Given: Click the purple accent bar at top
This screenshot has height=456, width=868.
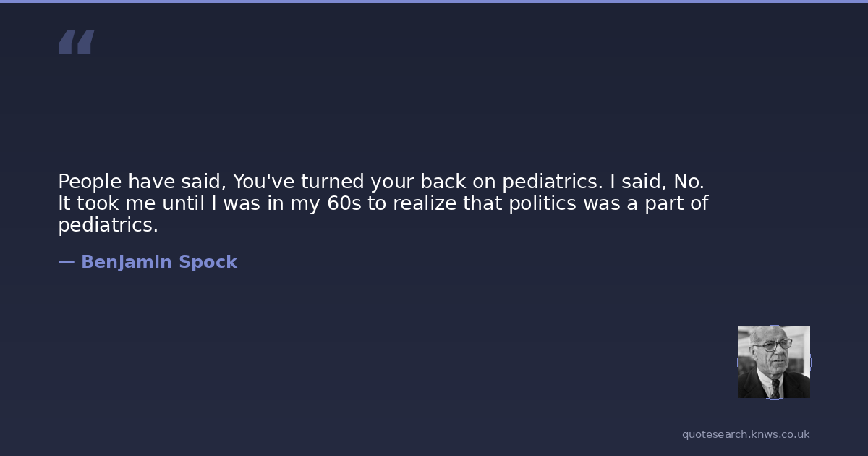Looking at the screenshot, I should (434, 1).
